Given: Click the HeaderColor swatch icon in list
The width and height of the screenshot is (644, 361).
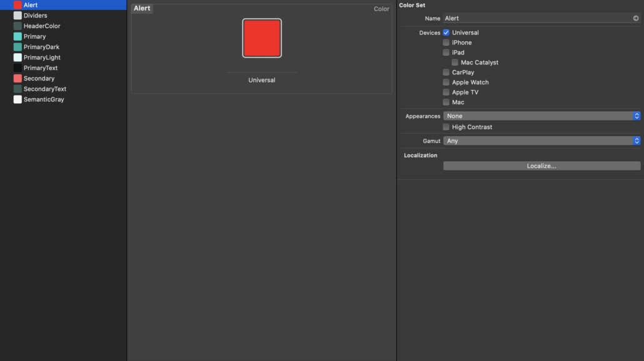Looking at the screenshot, I should coord(18,26).
